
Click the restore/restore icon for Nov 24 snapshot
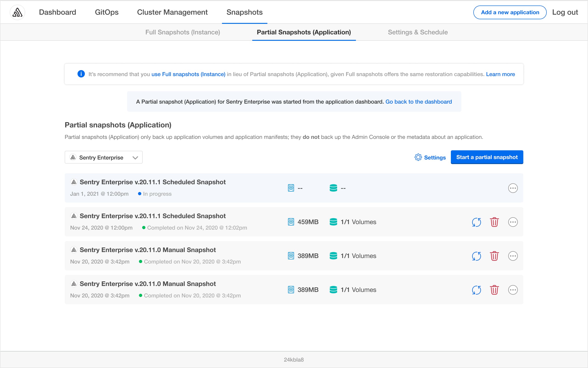(x=476, y=222)
